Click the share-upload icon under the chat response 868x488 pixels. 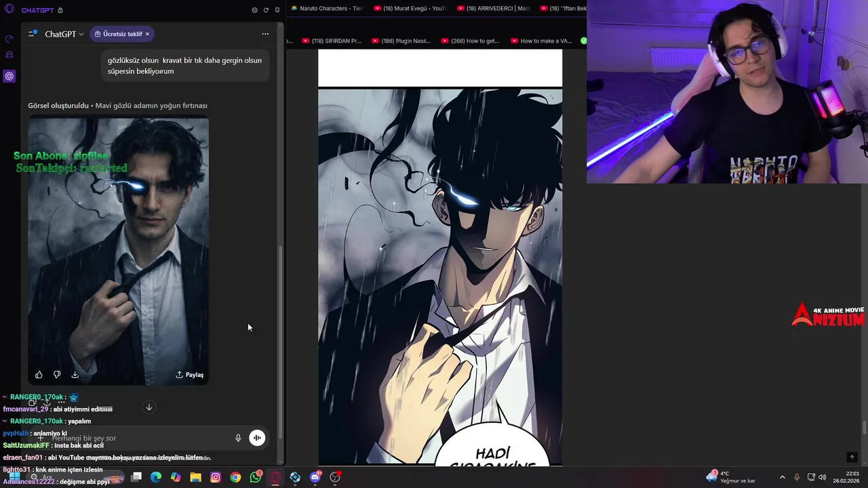click(47, 403)
